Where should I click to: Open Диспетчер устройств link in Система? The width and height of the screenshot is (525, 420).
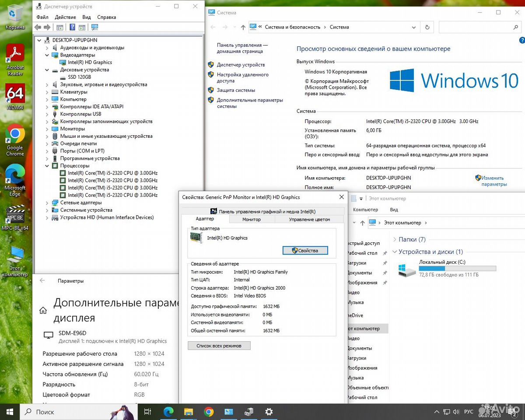(241, 65)
